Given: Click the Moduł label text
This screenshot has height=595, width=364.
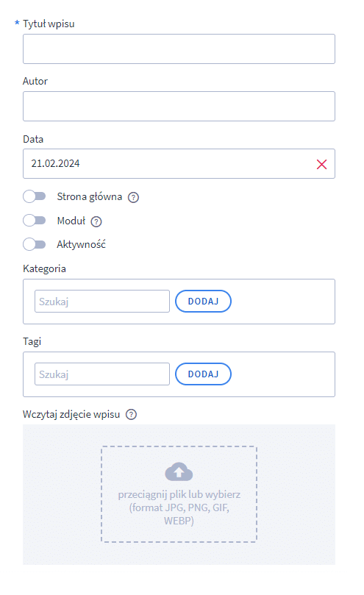Looking at the screenshot, I should click(71, 221).
